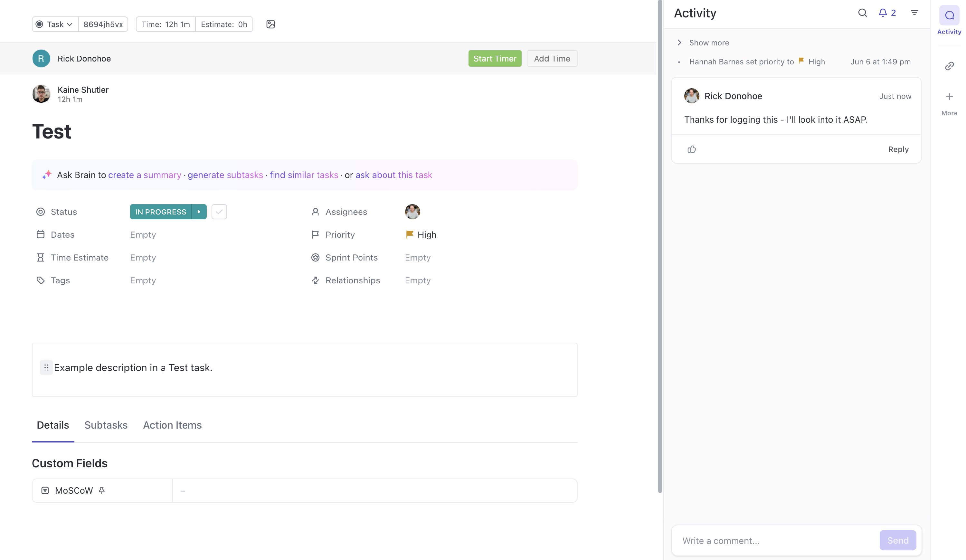Expand Show more in the activity list
Screen dimensions: 966x560
(708, 43)
